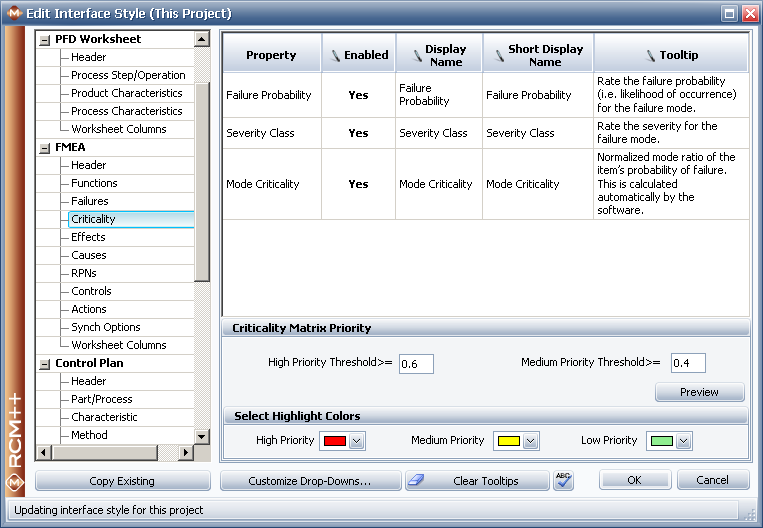
Task: Click tree panel scroll down arrow
Action: pyautogui.click(x=202, y=436)
